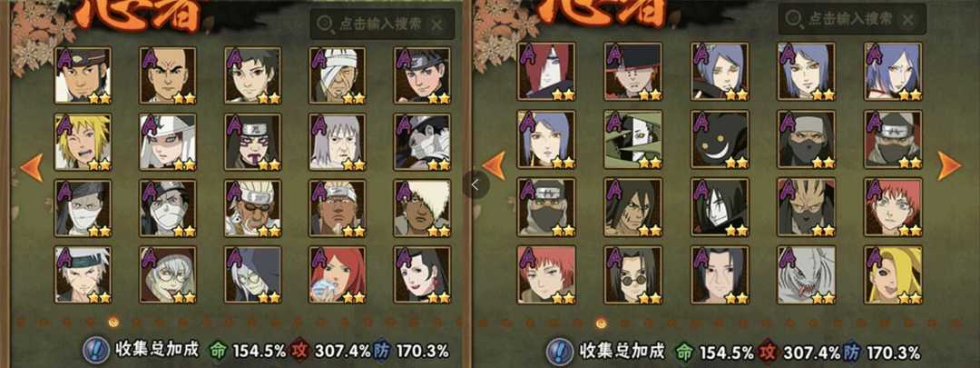
Task: Open the red-haired ninja holding ice portrait
Action: (338, 274)
